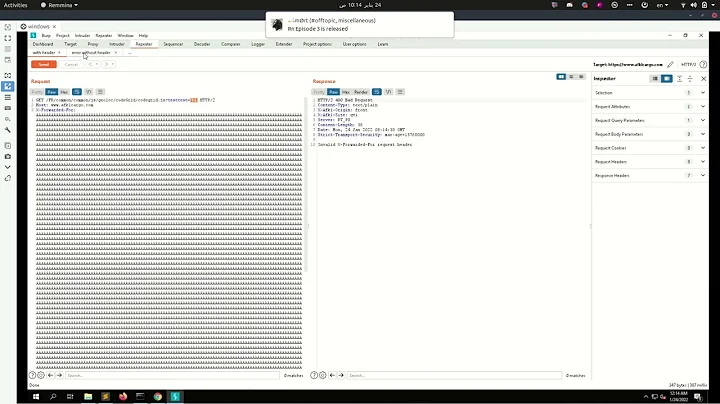Add new repeater tab with '...' button
The height and width of the screenshot is (404, 720).
130,53
